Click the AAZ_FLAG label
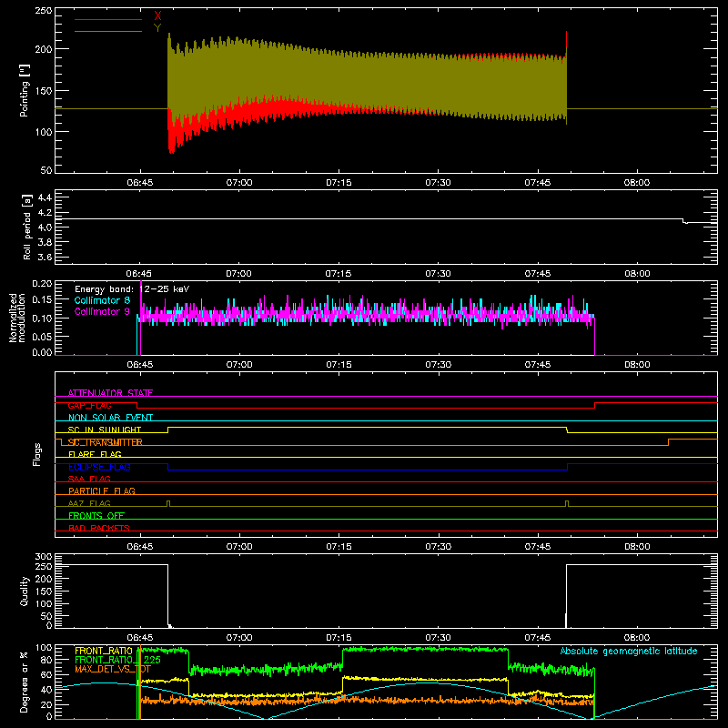 point(89,503)
